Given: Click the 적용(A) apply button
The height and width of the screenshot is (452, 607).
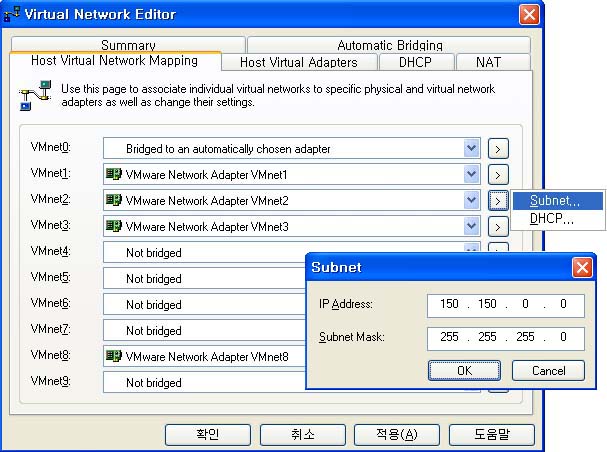Looking at the screenshot, I should pyautogui.click(x=397, y=435).
